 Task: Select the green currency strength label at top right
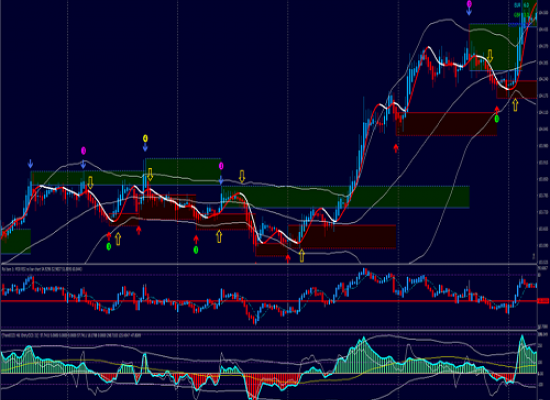point(517,15)
